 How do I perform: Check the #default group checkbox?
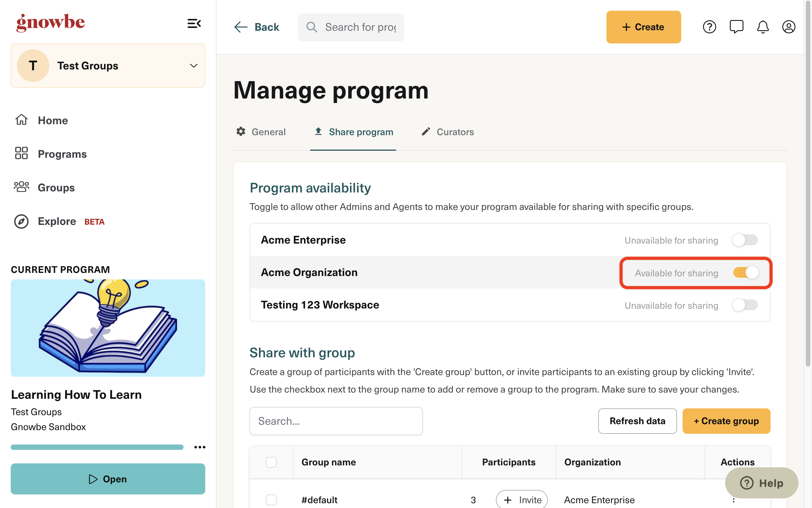(x=271, y=500)
